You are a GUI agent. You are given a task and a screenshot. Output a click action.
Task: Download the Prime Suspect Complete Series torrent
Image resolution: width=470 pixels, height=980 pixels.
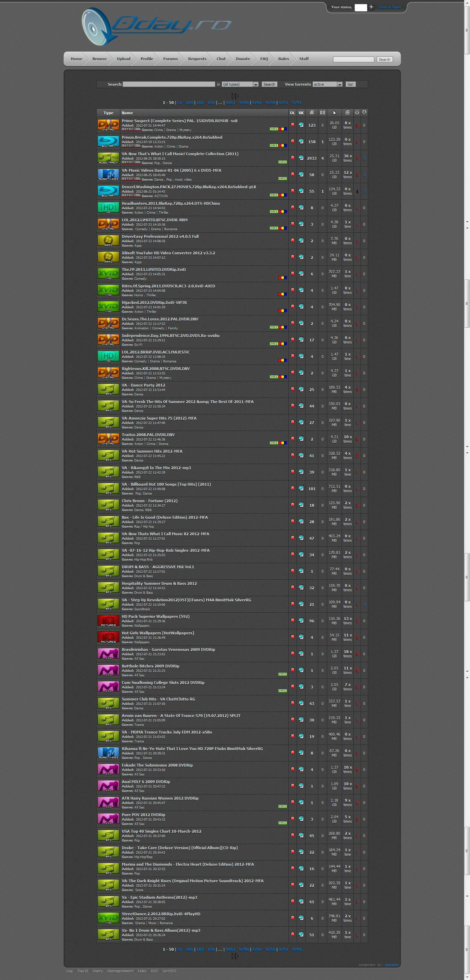point(292,124)
